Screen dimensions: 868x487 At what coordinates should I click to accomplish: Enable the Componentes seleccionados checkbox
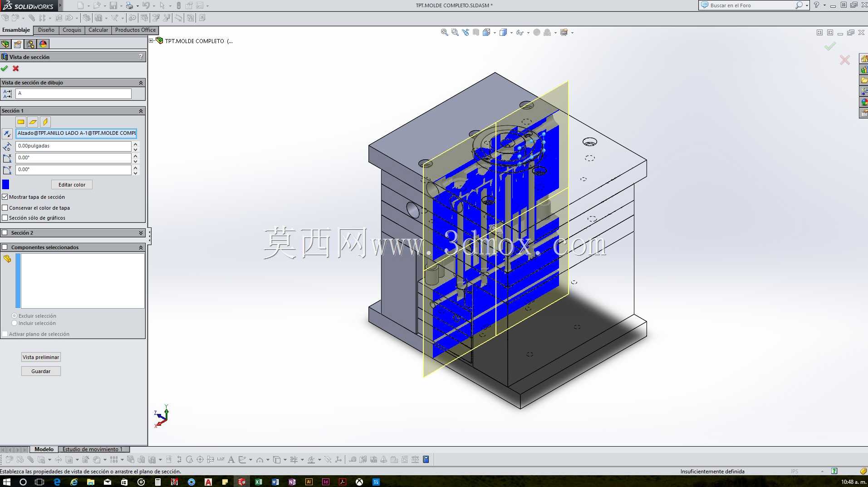[5, 247]
